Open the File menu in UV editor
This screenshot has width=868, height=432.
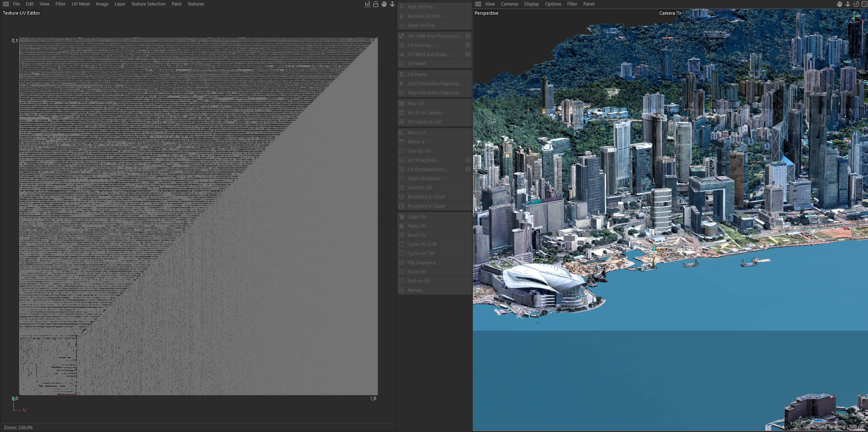pos(16,4)
